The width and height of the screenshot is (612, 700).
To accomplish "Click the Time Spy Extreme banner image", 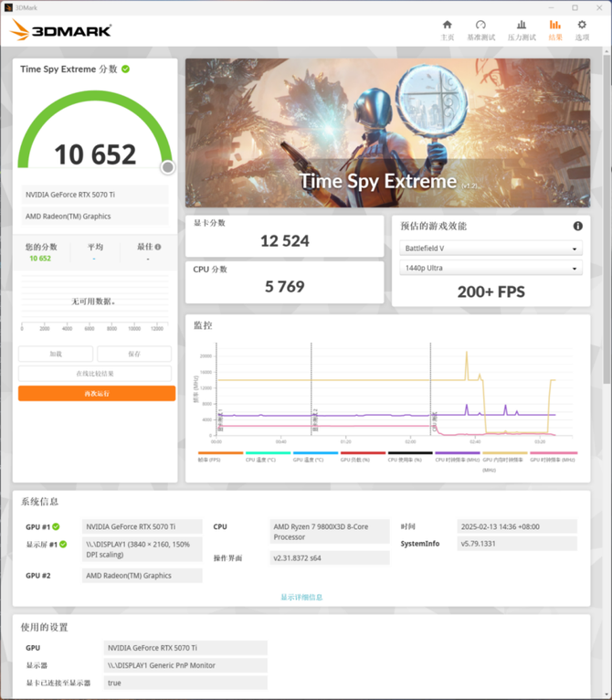I will pyautogui.click(x=387, y=133).
